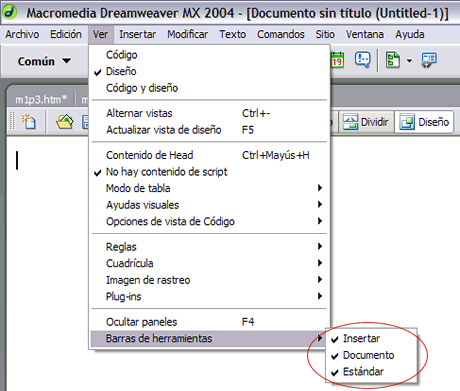This screenshot has width=460, height=391.
Task: Click the date calendar icon in Insert bar
Action: coord(337,60)
